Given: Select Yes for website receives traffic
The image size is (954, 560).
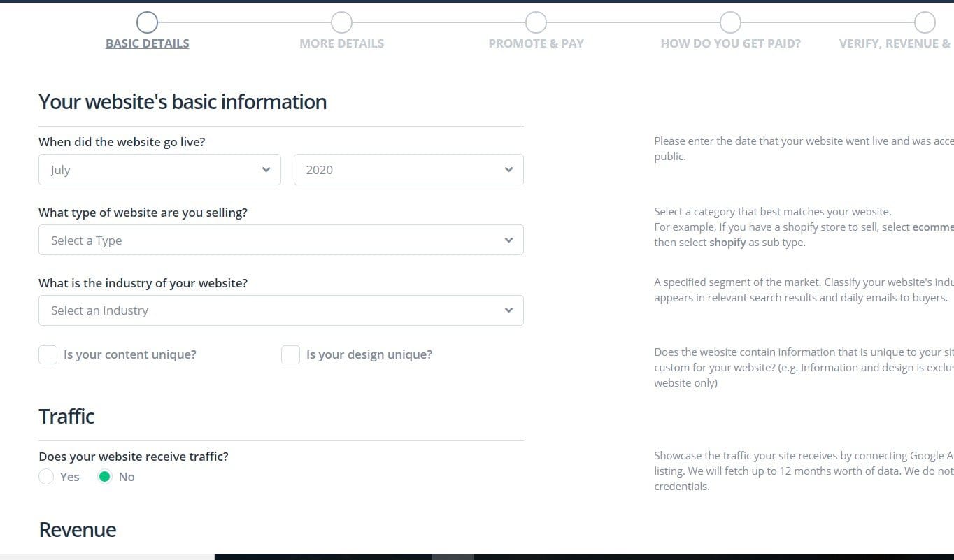Looking at the screenshot, I should tap(46, 477).
